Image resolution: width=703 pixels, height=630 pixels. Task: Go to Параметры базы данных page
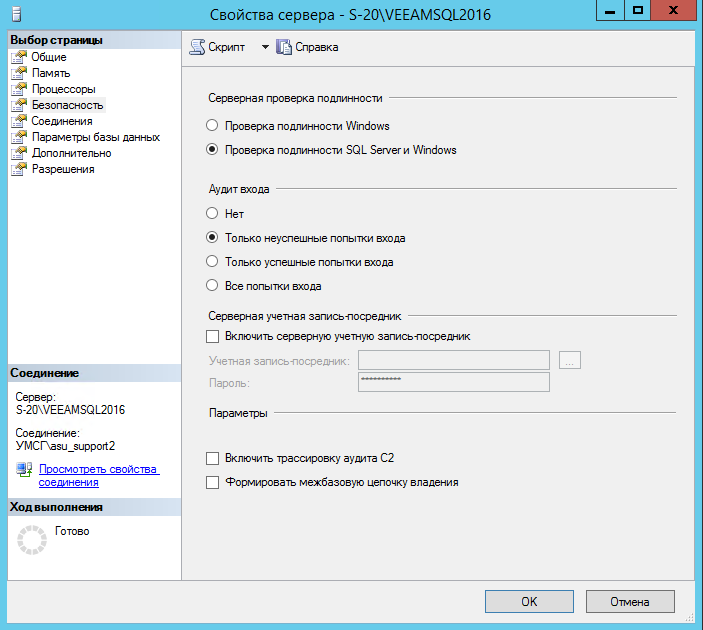(95, 137)
